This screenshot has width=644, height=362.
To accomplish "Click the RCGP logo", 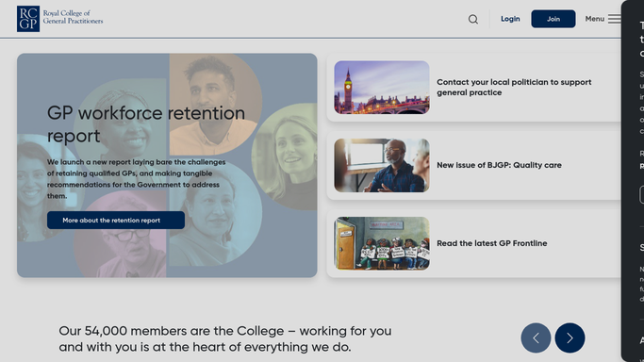I will tap(28, 19).
